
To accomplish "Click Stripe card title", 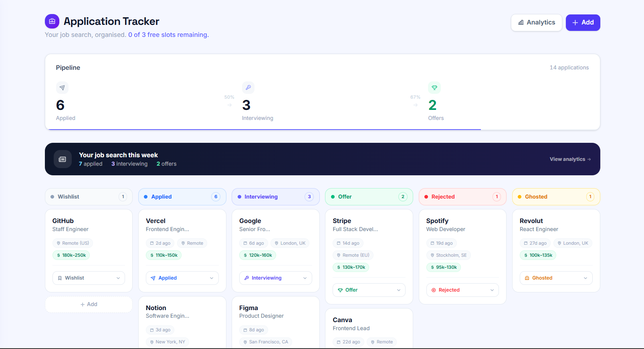I will pos(342,221).
